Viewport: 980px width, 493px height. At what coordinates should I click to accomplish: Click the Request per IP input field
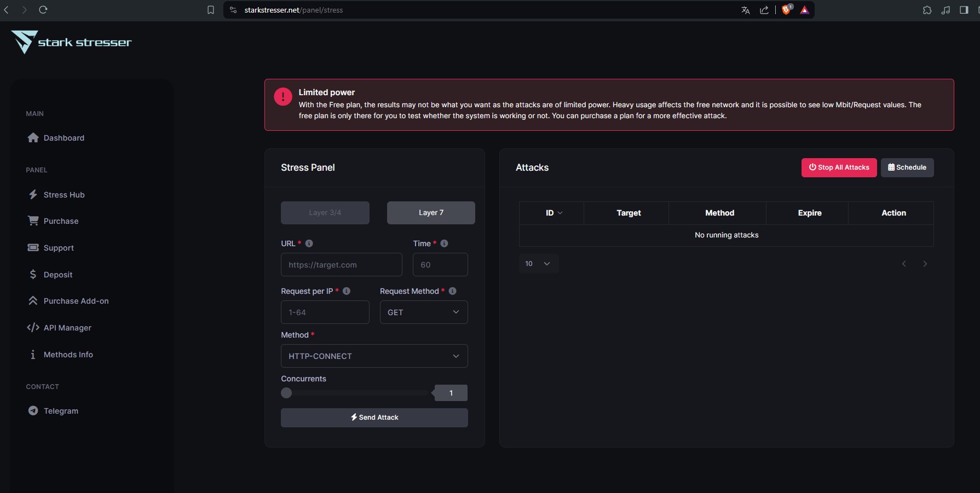(325, 312)
